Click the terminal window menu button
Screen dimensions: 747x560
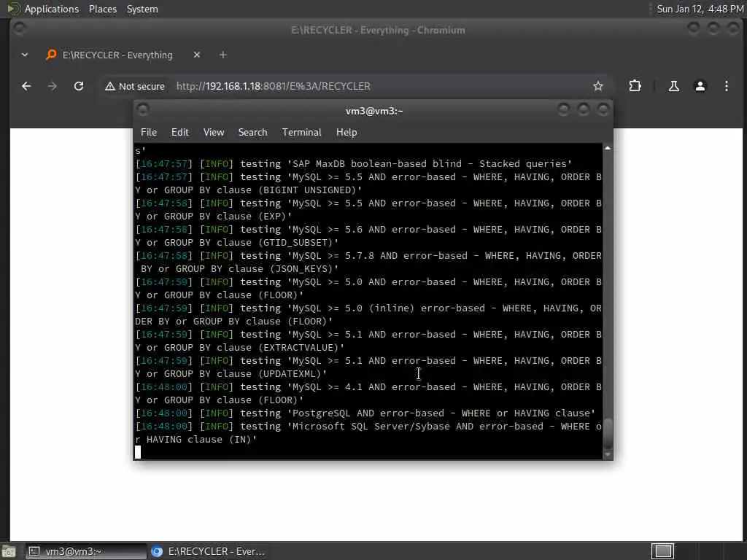142,111
